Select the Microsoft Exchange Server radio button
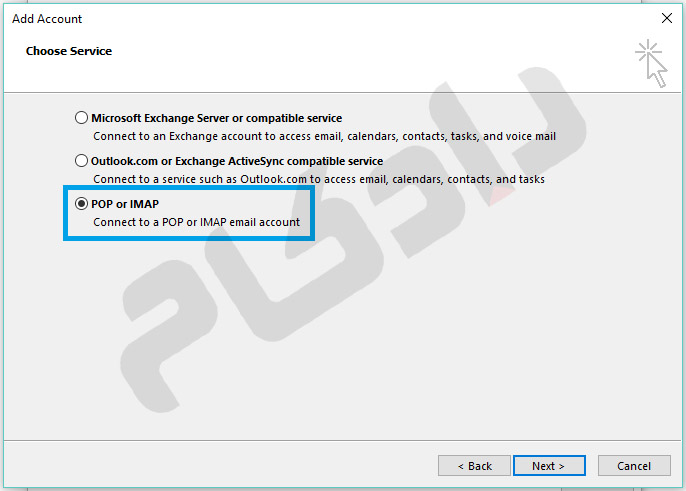The width and height of the screenshot is (686, 491). coord(81,118)
